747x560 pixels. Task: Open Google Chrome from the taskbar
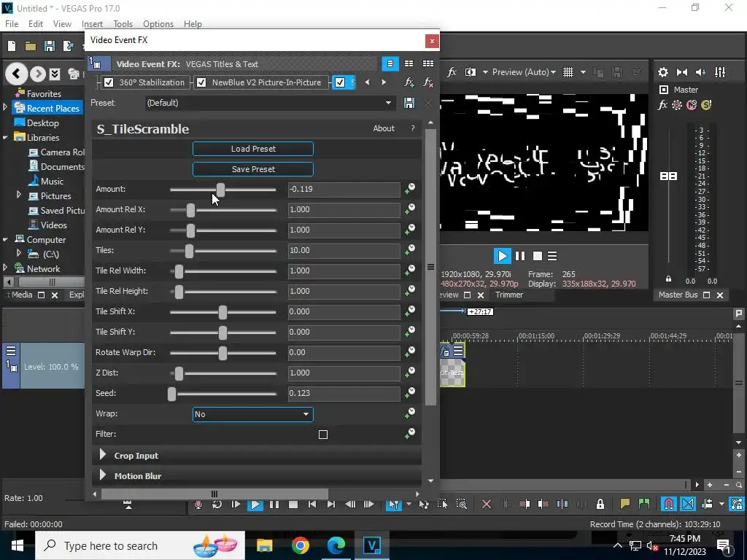click(300, 545)
